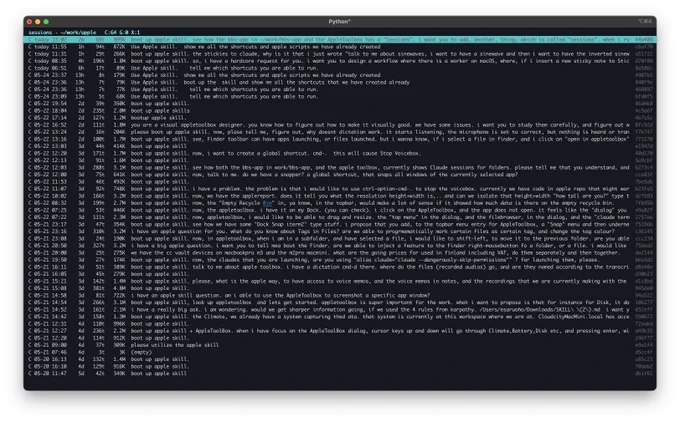Open the 05-21 15:08 session row

click(340, 288)
